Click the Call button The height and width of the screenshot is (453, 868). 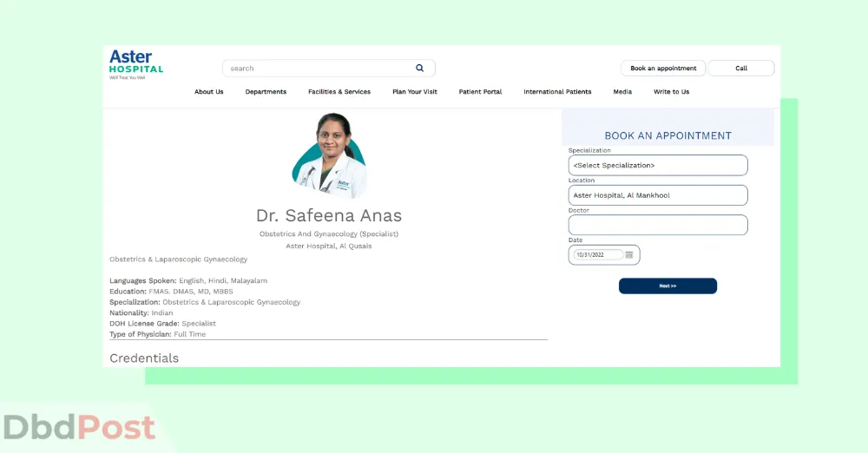click(x=741, y=68)
